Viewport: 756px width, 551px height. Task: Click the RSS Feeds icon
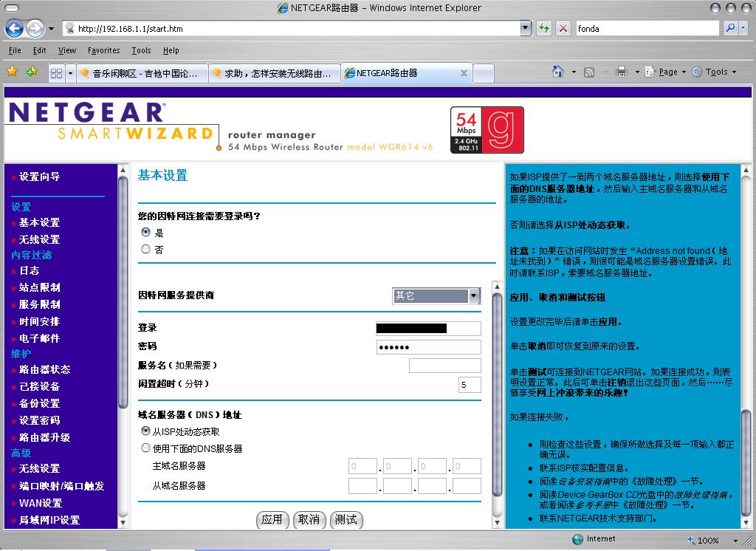coord(588,72)
